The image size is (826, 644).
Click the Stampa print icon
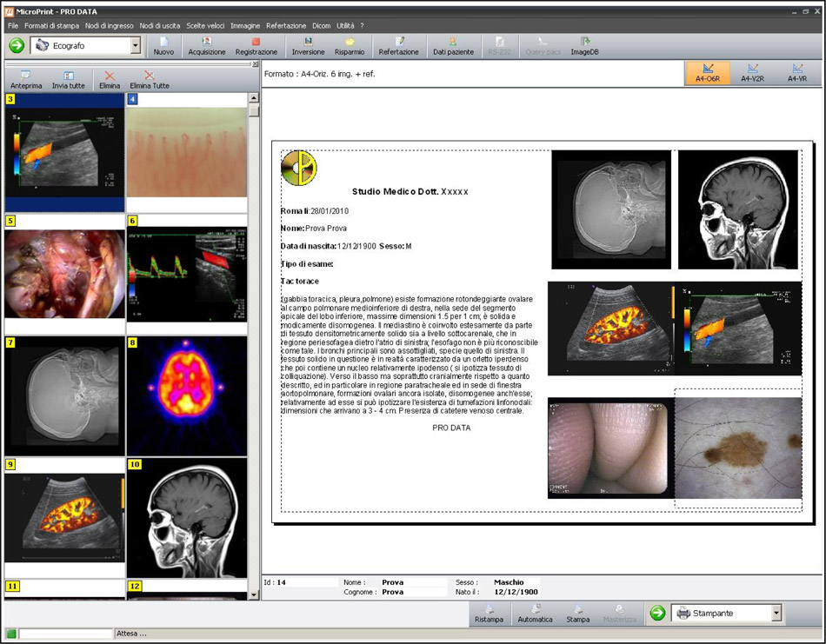(578, 614)
